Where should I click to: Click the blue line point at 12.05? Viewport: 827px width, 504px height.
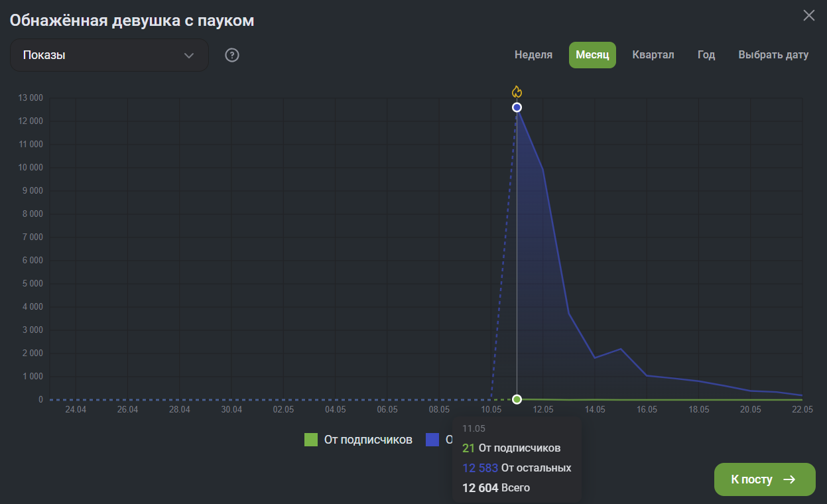[x=543, y=170]
